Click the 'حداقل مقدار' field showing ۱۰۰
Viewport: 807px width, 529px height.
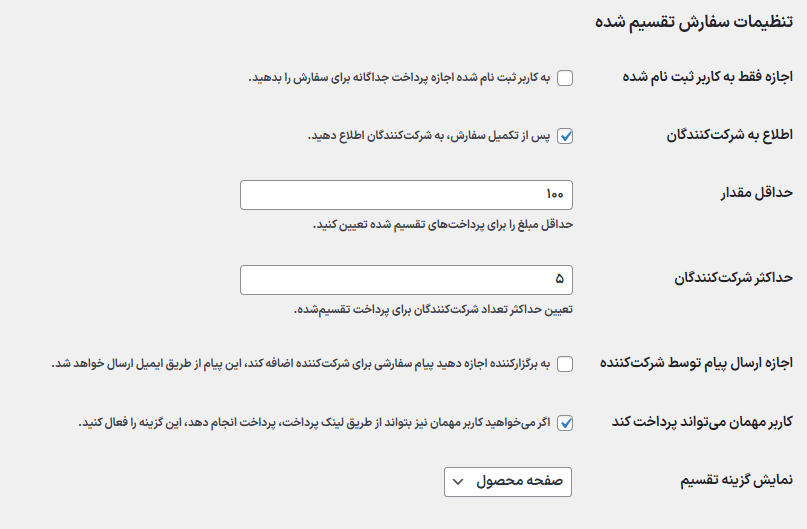407,194
